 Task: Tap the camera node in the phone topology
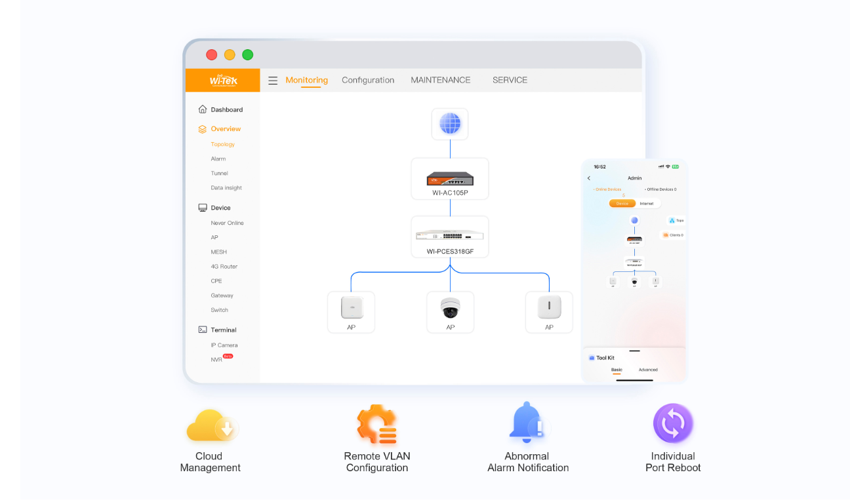634,282
